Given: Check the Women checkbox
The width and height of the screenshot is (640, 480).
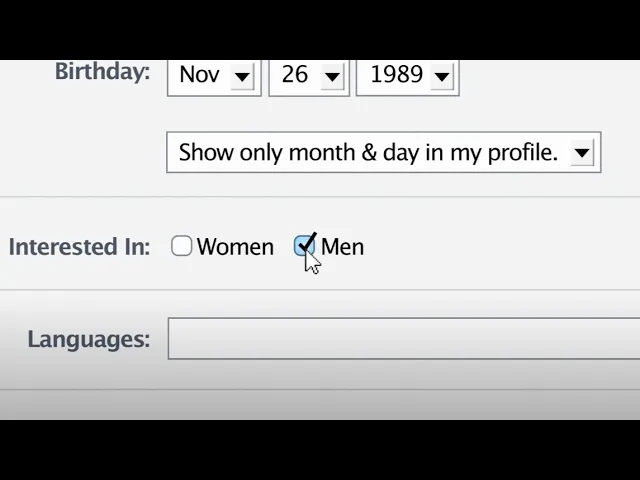Looking at the screenshot, I should click(x=181, y=246).
